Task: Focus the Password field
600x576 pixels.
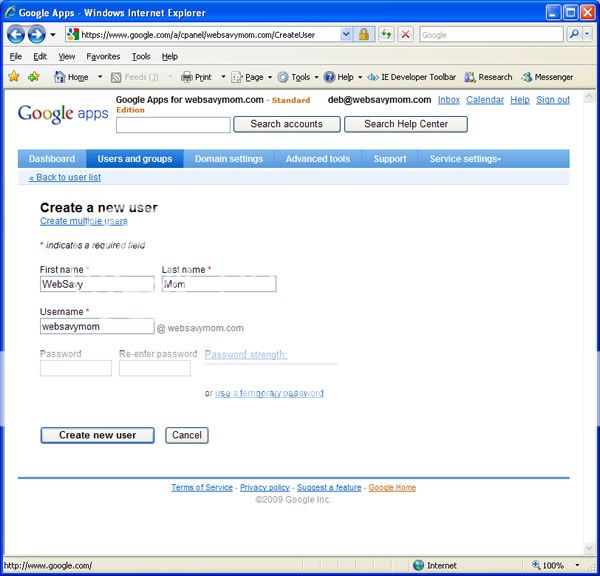Action: coord(76,368)
